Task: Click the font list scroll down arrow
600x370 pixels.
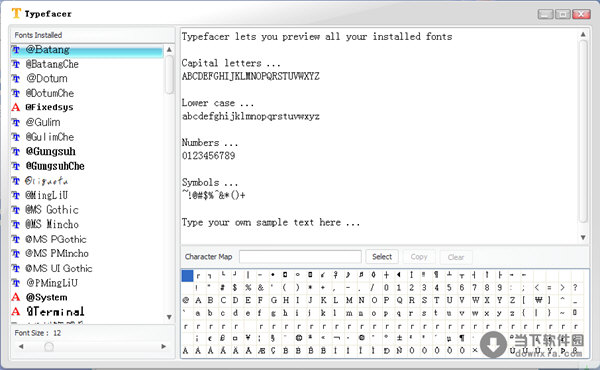Action: point(169,317)
